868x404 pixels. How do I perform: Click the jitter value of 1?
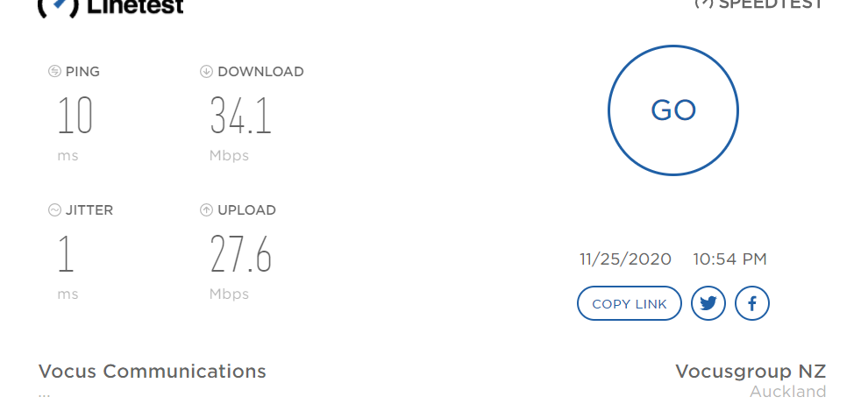[x=66, y=254]
